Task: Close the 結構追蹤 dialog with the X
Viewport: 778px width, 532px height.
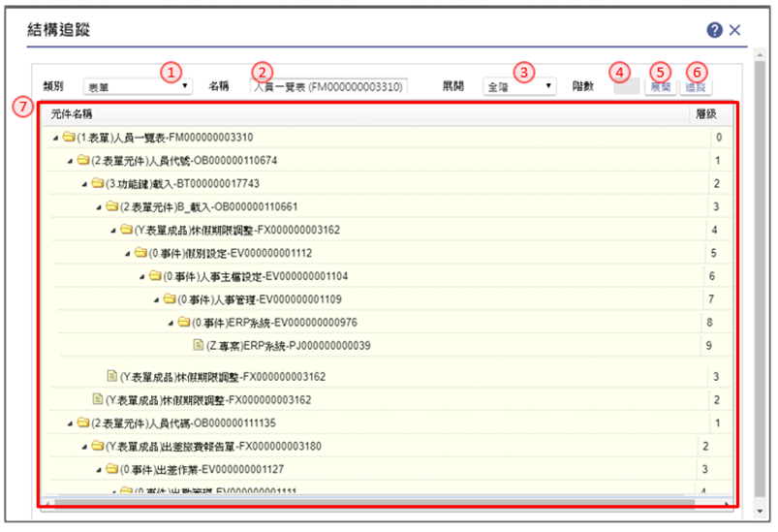Action: [734, 30]
